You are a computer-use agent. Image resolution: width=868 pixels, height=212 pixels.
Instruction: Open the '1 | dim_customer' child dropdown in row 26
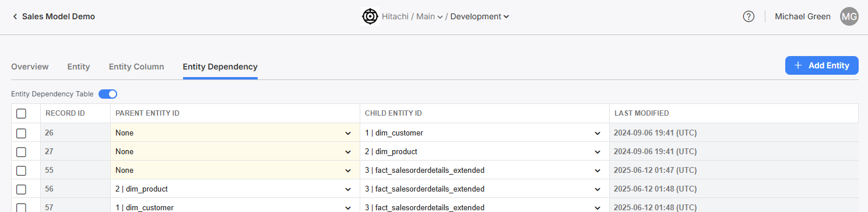[x=484, y=133]
